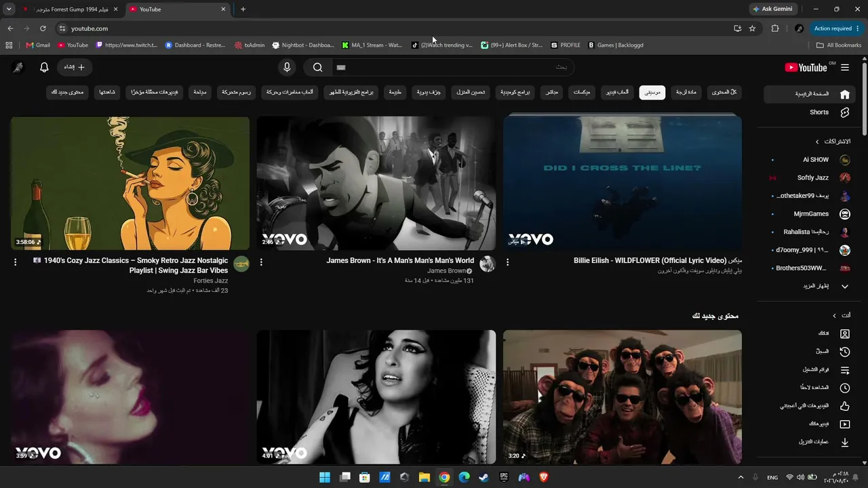The height and width of the screenshot is (488, 868).
Task: Reload the page in Chrome
Action: pos(43,28)
